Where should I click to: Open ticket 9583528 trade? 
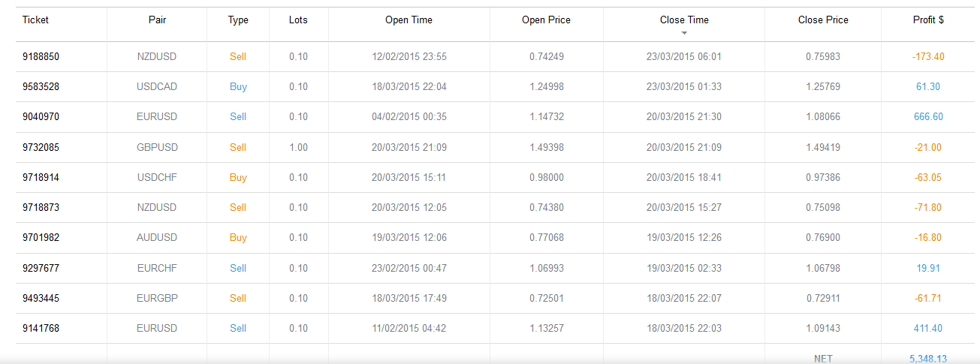(41, 87)
